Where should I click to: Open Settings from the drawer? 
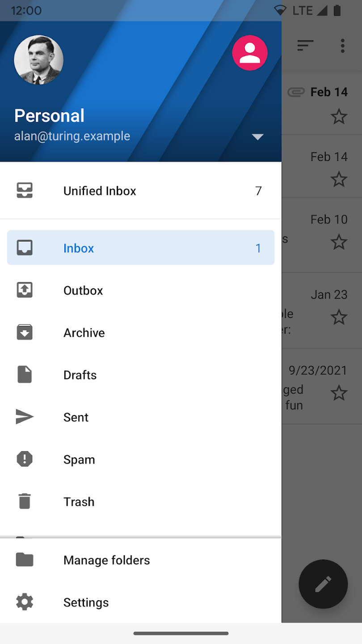tap(86, 602)
